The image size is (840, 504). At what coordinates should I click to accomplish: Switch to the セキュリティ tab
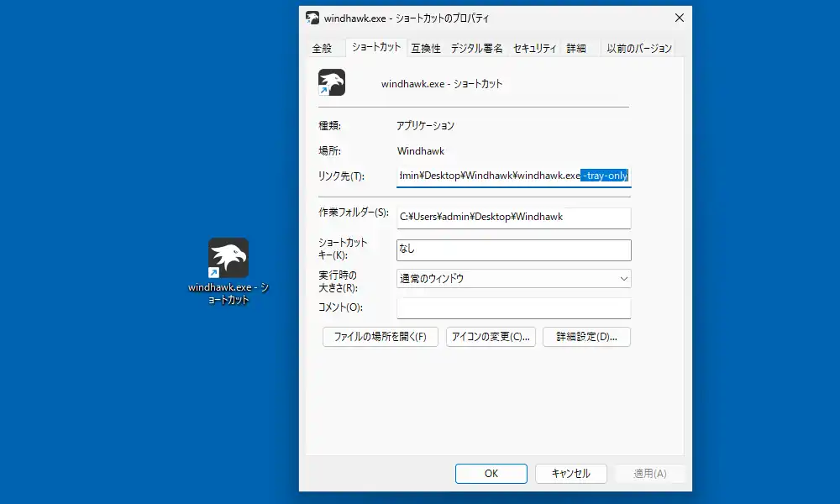(534, 48)
